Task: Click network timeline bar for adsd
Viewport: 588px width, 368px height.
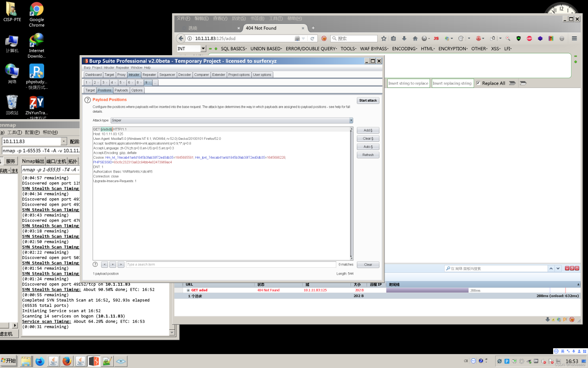Action: [x=427, y=290]
